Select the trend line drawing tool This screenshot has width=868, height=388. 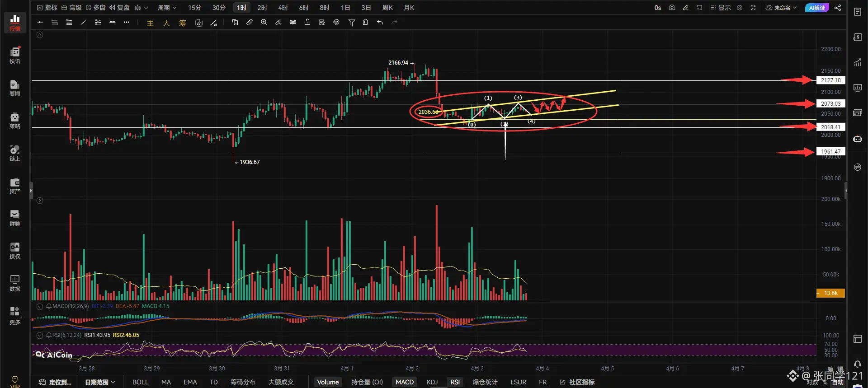pos(84,22)
